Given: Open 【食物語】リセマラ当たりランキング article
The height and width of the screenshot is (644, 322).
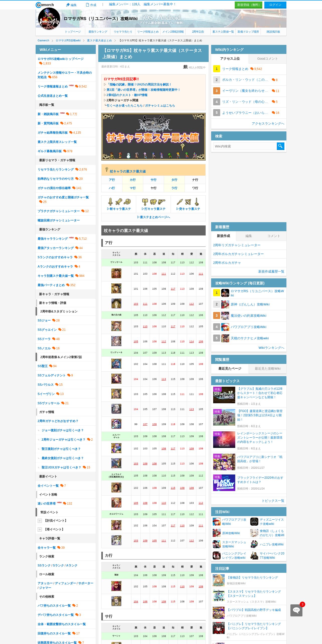Looking at the screenshot, I should click(252, 578).
